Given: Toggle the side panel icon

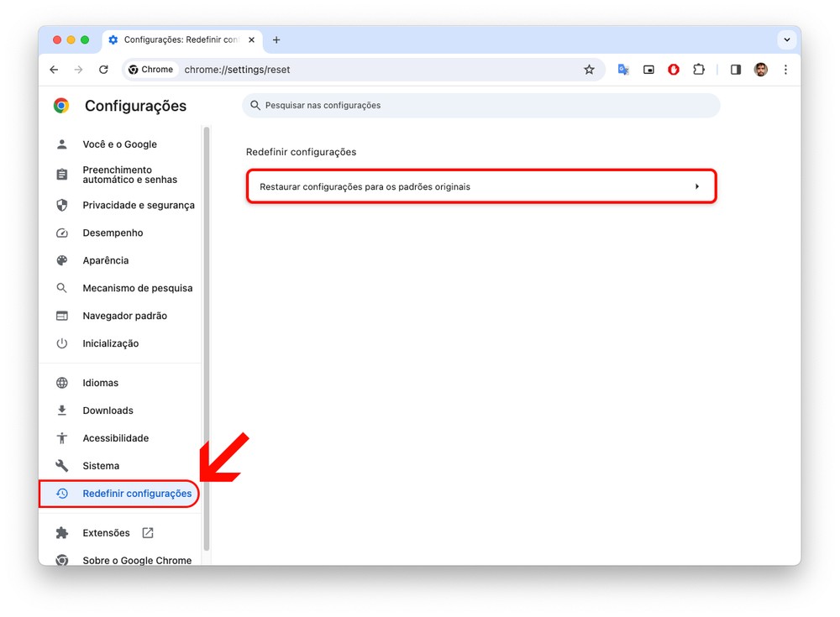Looking at the screenshot, I should pos(736,70).
